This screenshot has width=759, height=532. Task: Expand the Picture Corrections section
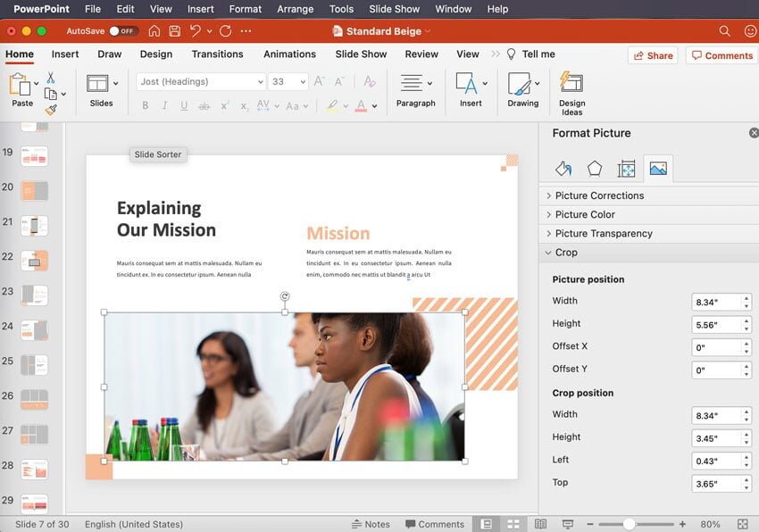pyautogui.click(x=598, y=195)
